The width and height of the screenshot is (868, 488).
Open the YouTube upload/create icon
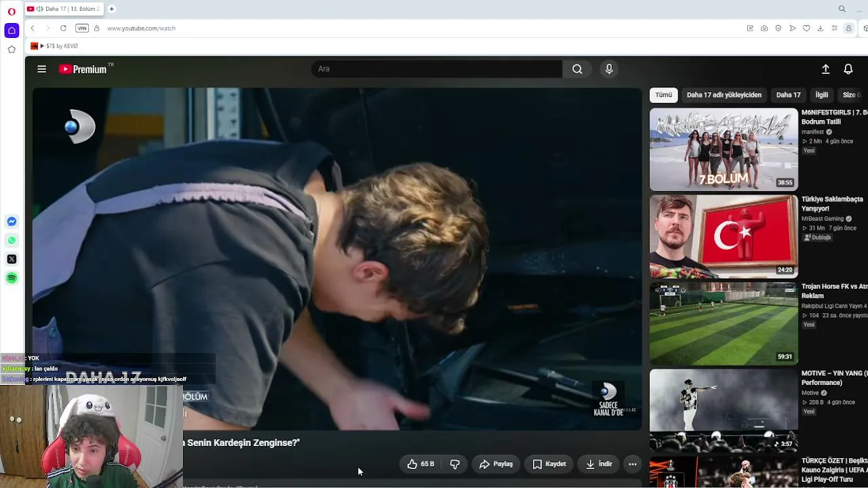tap(825, 69)
